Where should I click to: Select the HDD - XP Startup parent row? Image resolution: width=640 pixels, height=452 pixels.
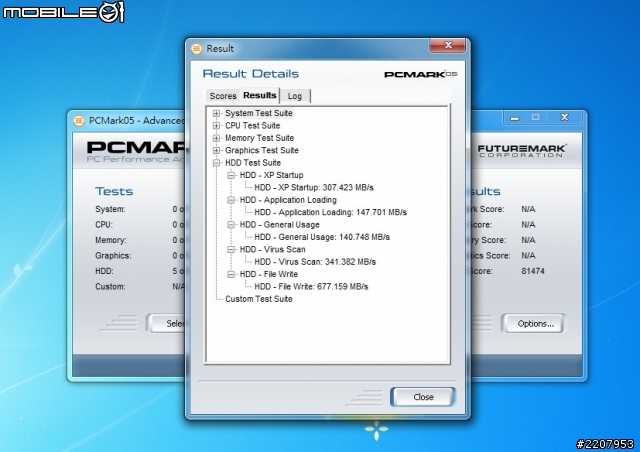pos(271,175)
